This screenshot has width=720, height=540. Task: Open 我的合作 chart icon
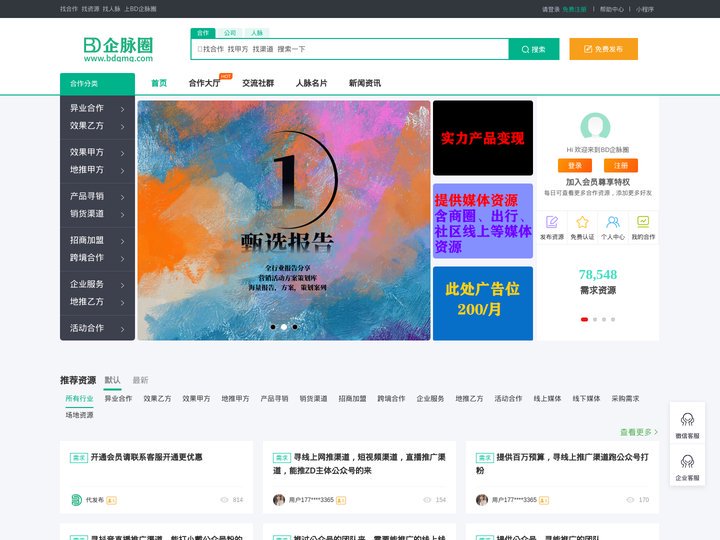pyautogui.click(x=643, y=222)
